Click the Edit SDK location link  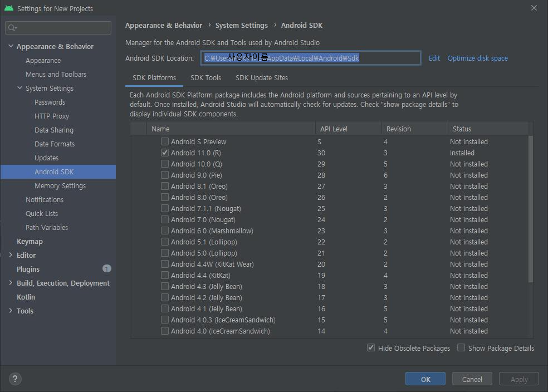(x=434, y=58)
